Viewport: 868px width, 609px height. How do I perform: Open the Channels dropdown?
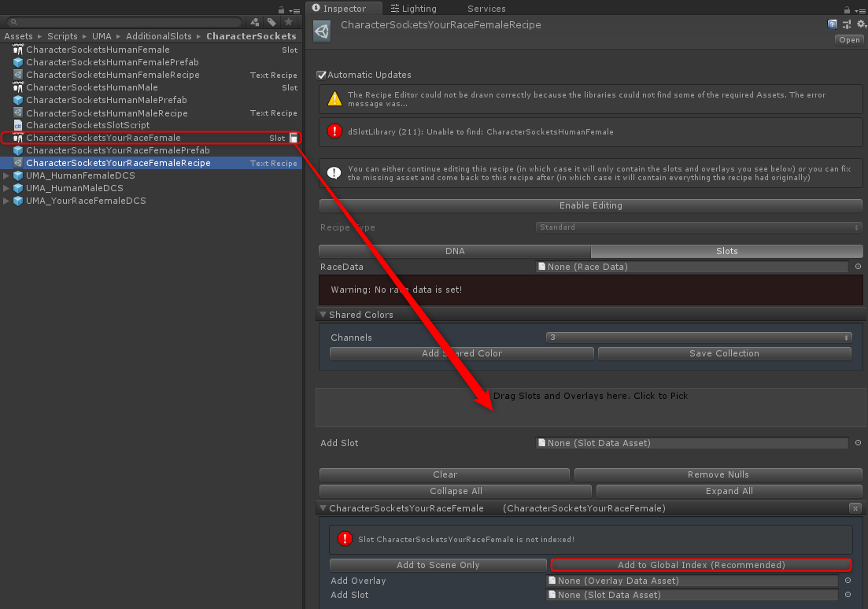pos(699,338)
